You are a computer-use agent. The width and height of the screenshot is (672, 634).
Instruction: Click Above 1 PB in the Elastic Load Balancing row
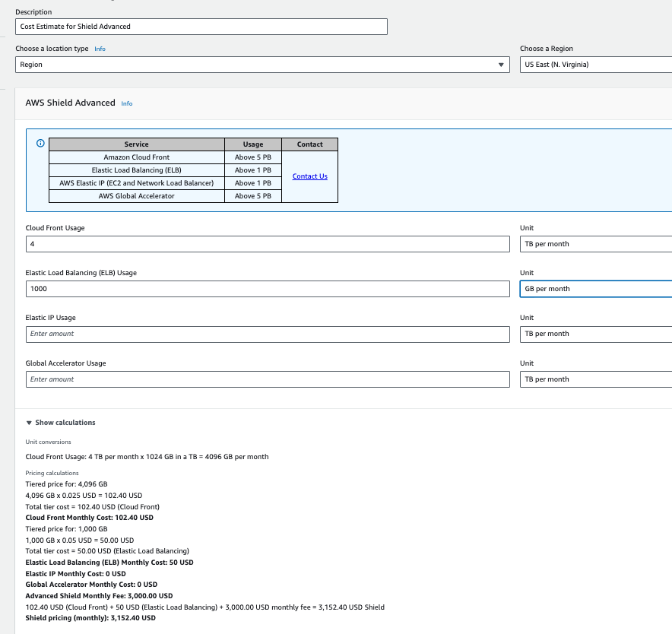point(253,170)
